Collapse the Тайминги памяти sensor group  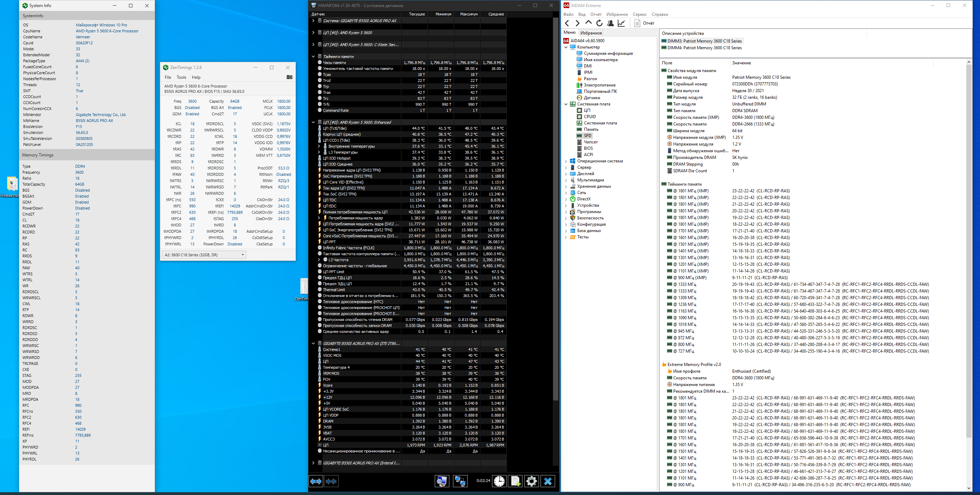pos(313,56)
